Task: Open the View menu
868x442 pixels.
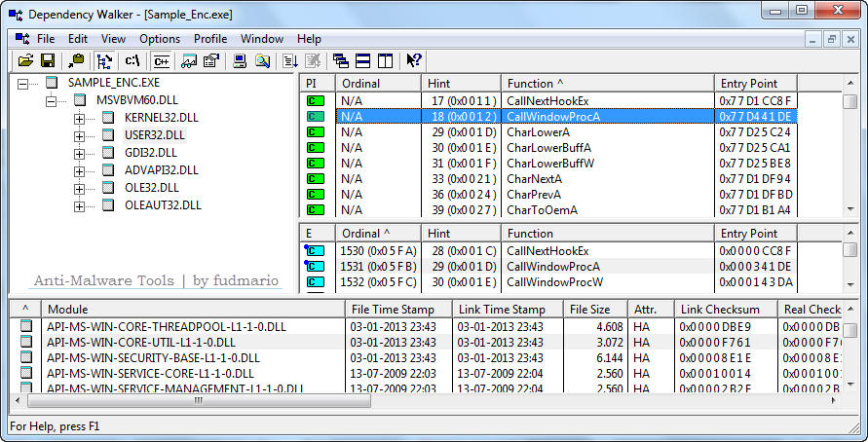Action: pos(113,39)
